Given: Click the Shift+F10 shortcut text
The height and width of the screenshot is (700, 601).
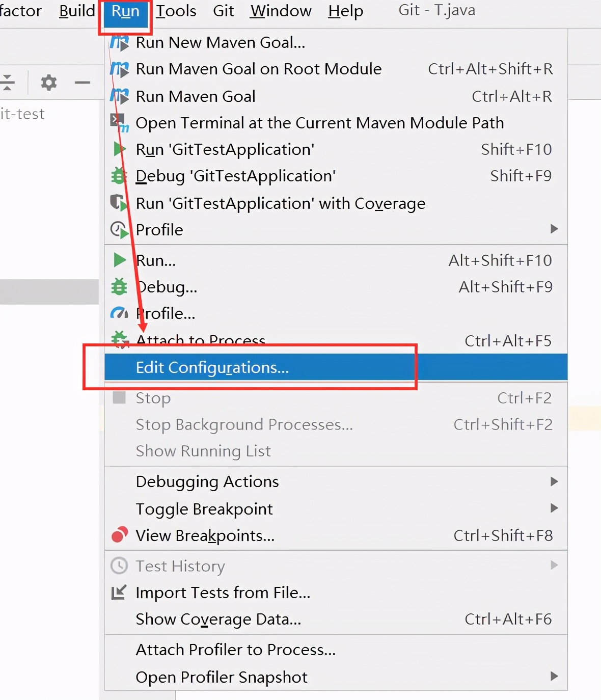Looking at the screenshot, I should (516, 149).
